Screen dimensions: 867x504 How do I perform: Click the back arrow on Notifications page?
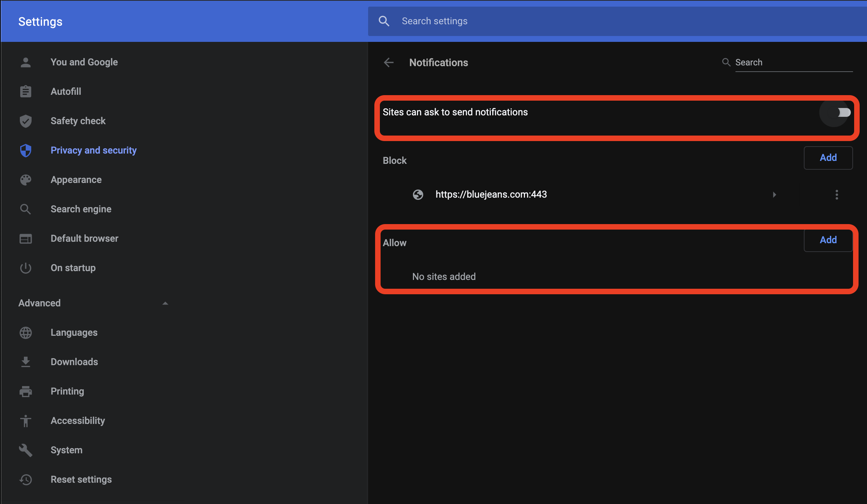tap(389, 62)
